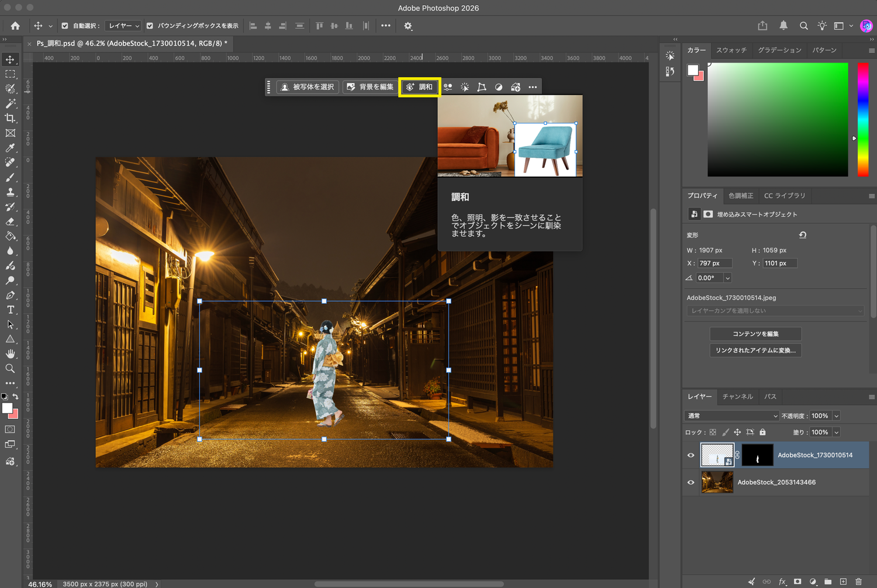Activate the Hand tool
Screen dimensions: 877x588
pos(11,354)
